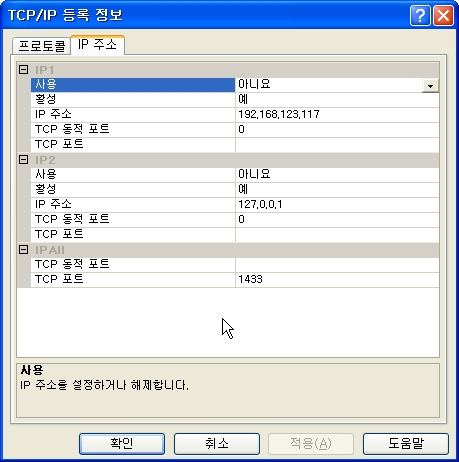Click the empty TCP 포트 field in IP1
The height and width of the screenshot is (462, 459).
click(x=337, y=145)
